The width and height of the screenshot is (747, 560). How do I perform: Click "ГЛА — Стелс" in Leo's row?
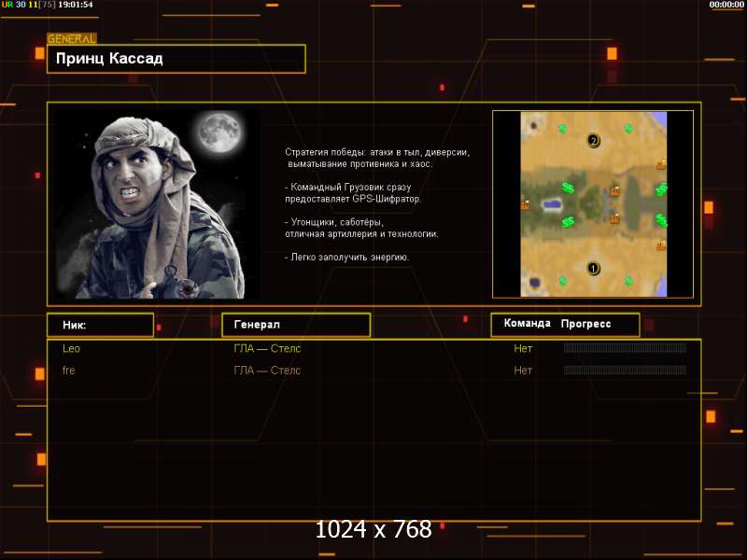(267, 348)
